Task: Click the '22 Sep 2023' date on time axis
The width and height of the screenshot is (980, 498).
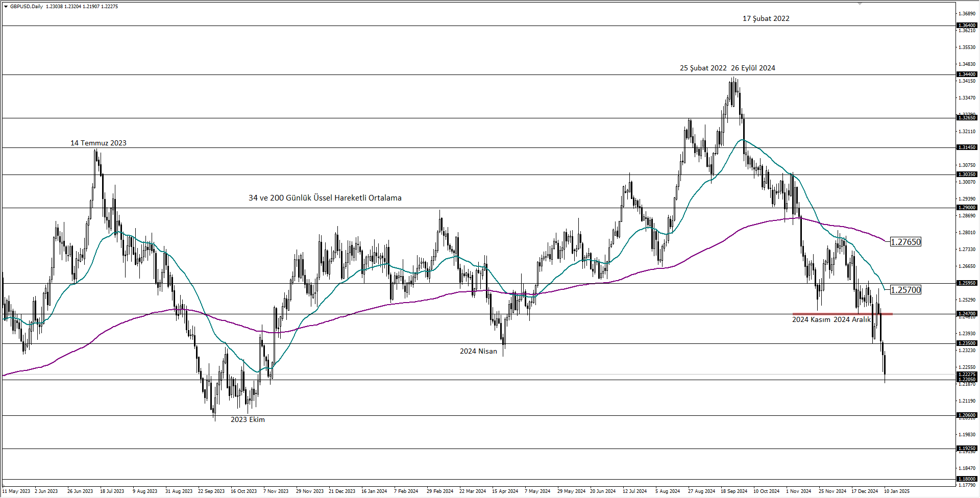Action: (x=211, y=491)
